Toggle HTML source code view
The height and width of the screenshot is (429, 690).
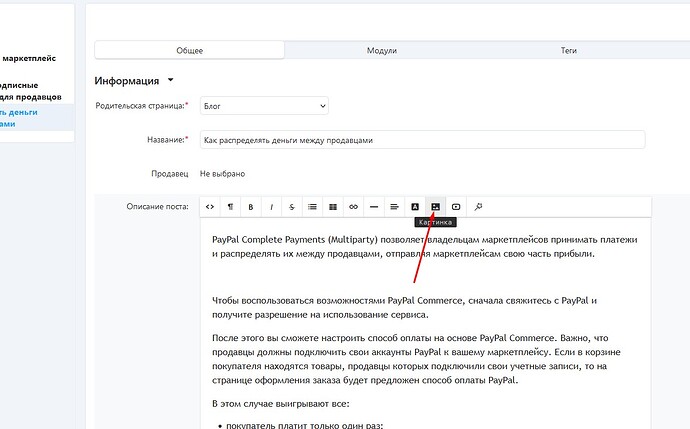[210, 207]
